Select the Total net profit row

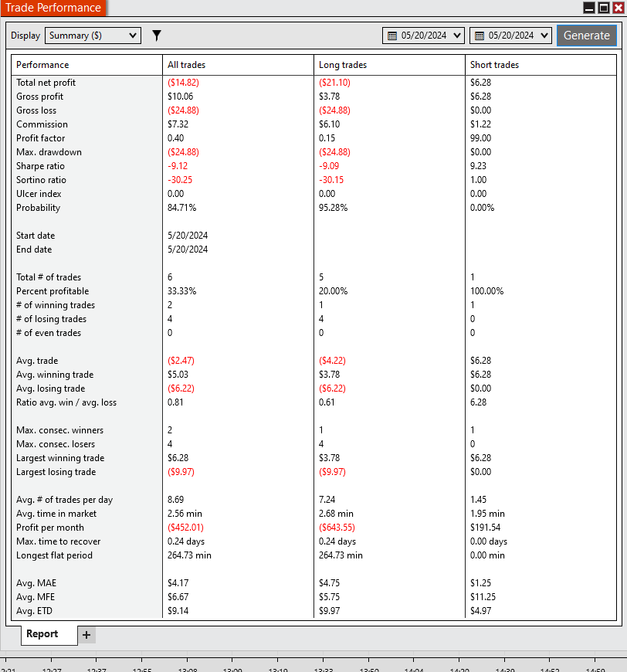[x=313, y=83]
